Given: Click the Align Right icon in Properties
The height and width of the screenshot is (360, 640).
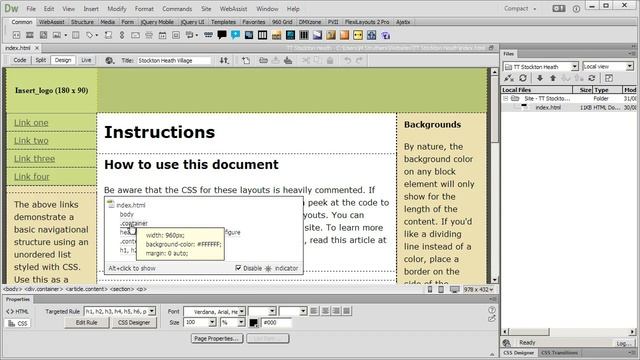Looking at the screenshot, I should (336, 311).
